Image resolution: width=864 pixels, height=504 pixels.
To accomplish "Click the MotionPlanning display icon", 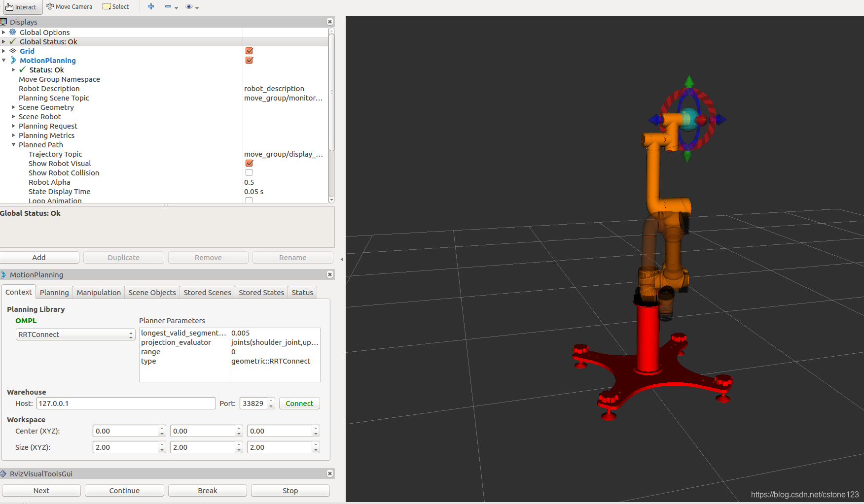I will 13,60.
